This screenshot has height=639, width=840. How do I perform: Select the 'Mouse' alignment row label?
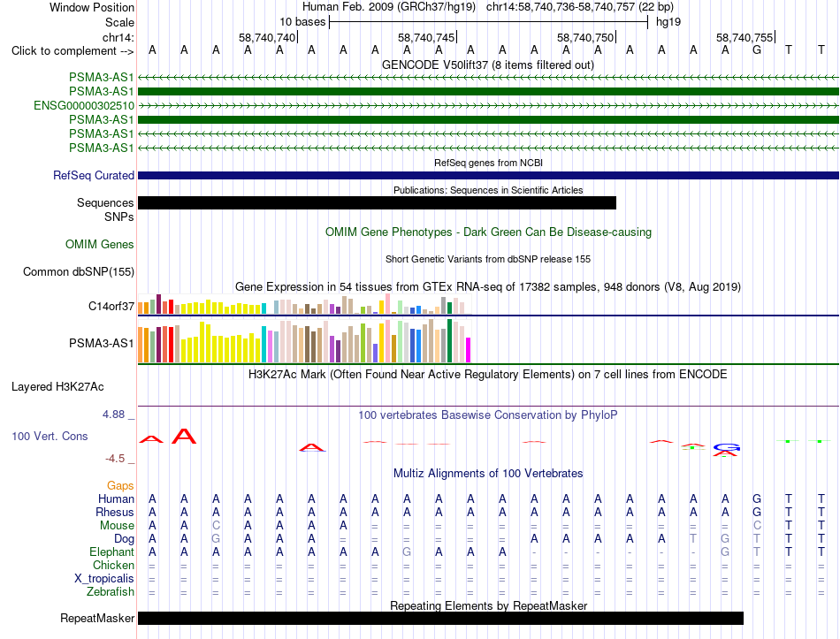[117, 526]
